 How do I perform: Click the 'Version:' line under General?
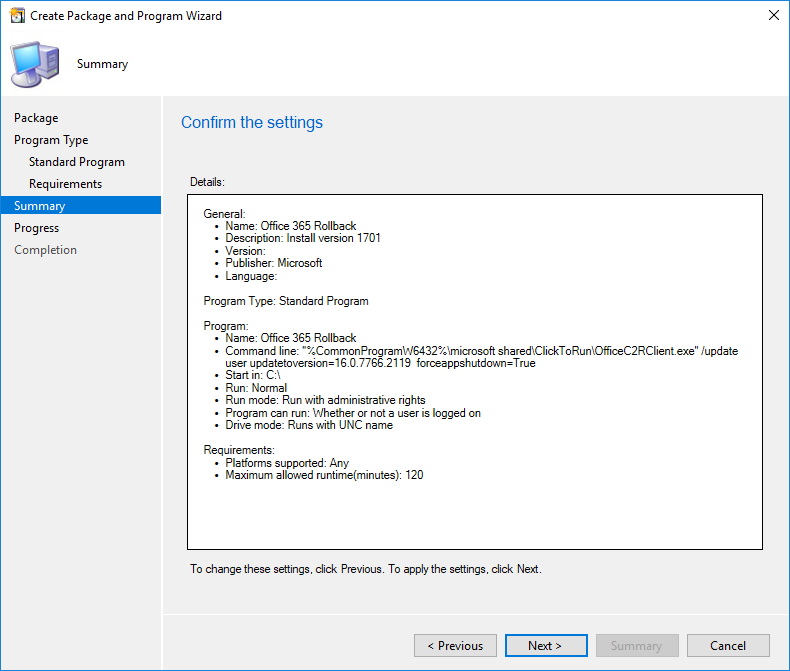click(245, 251)
